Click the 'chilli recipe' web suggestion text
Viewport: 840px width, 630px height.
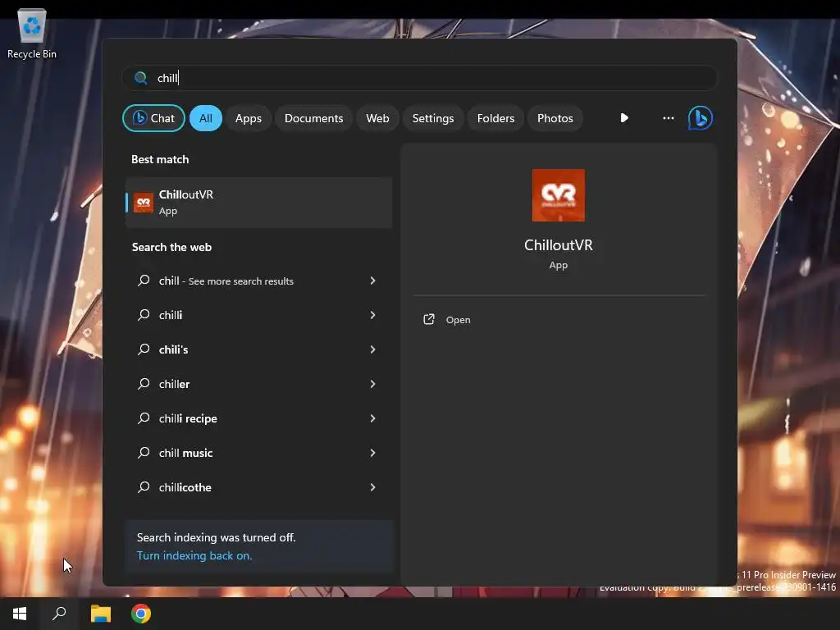[188, 418]
